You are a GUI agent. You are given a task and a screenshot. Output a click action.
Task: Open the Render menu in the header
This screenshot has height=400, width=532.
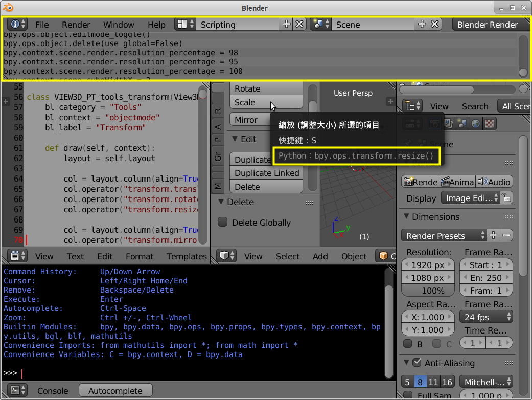coord(76,24)
